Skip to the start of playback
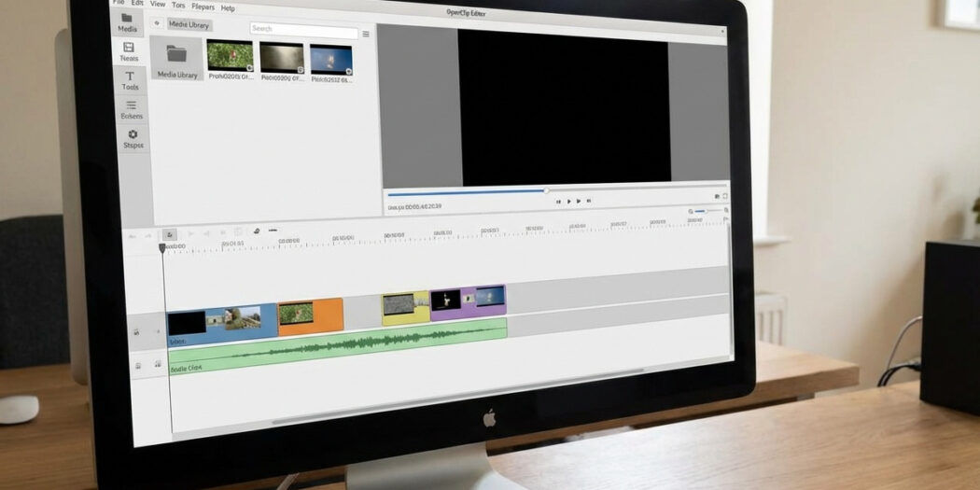Viewport: 980px width, 490px height. 558,201
